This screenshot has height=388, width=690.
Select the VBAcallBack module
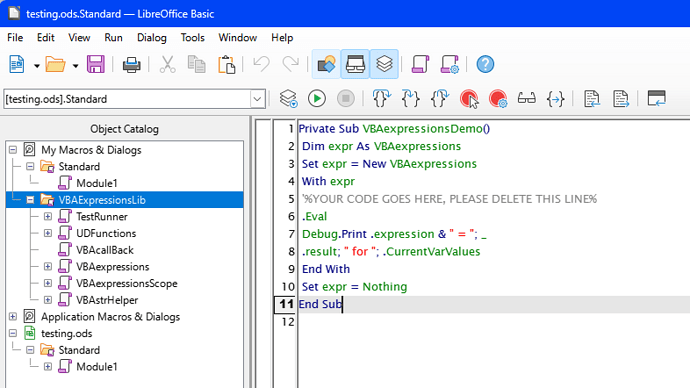coord(105,250)
